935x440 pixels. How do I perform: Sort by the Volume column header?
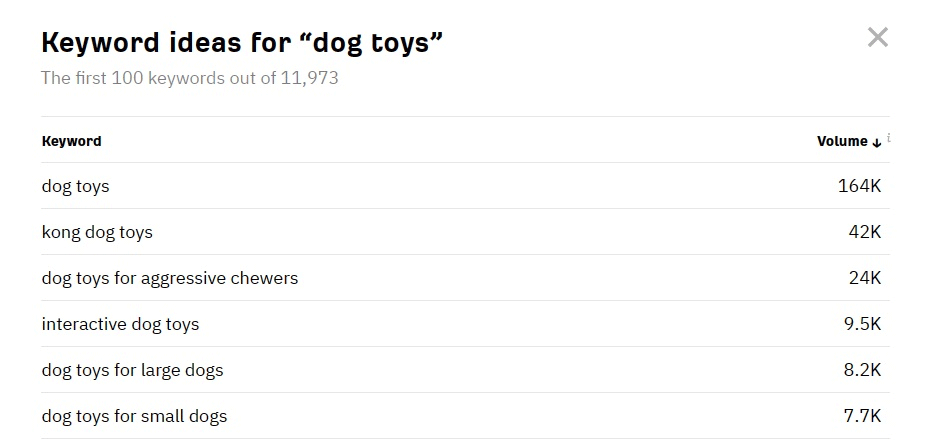[x=842, y=141]
